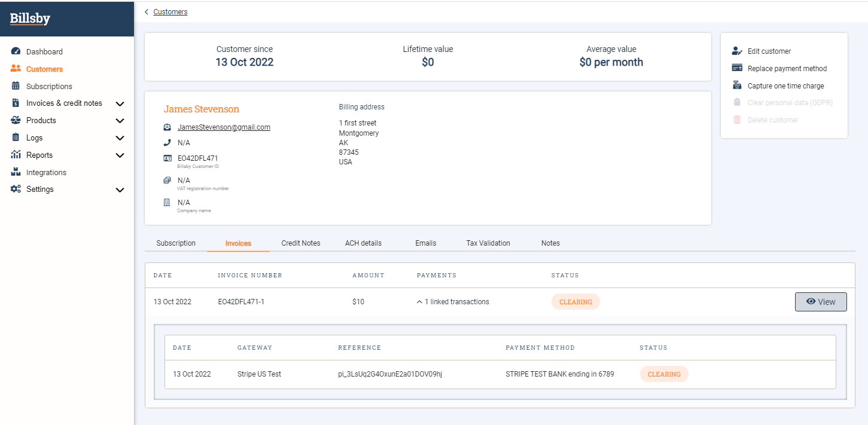Screen dimensions: 868x425
Task: Click the Delete customer trash icon
Action: pos(737,120)
